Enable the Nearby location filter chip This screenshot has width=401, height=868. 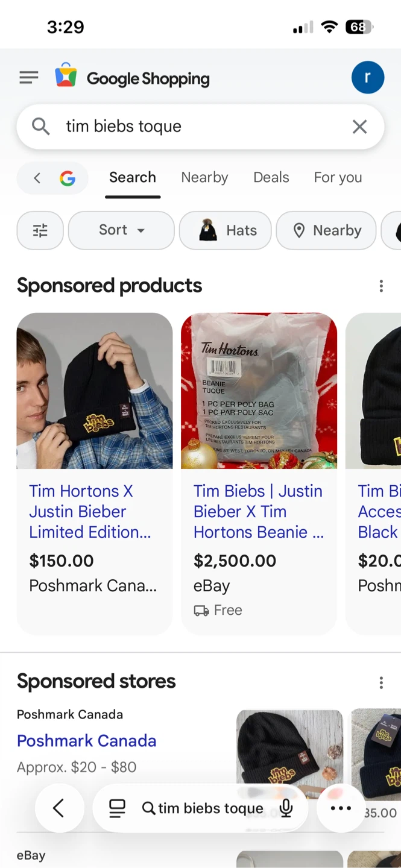326,230
